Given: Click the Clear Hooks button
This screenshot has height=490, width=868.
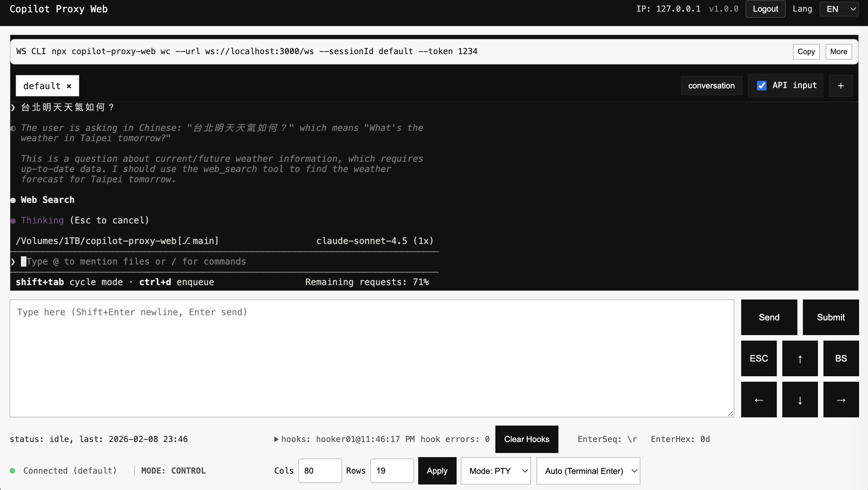Looking at the screenshot, I should 526,439.
